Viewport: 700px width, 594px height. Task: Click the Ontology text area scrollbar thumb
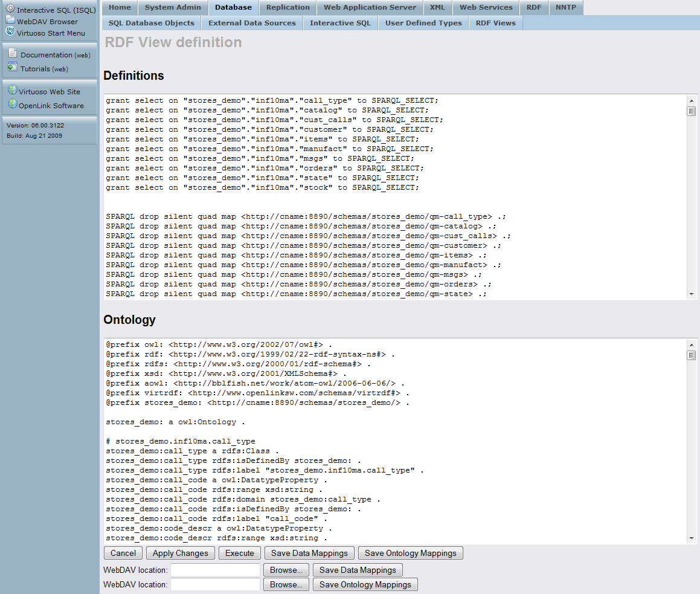click(x=692, y=355)
